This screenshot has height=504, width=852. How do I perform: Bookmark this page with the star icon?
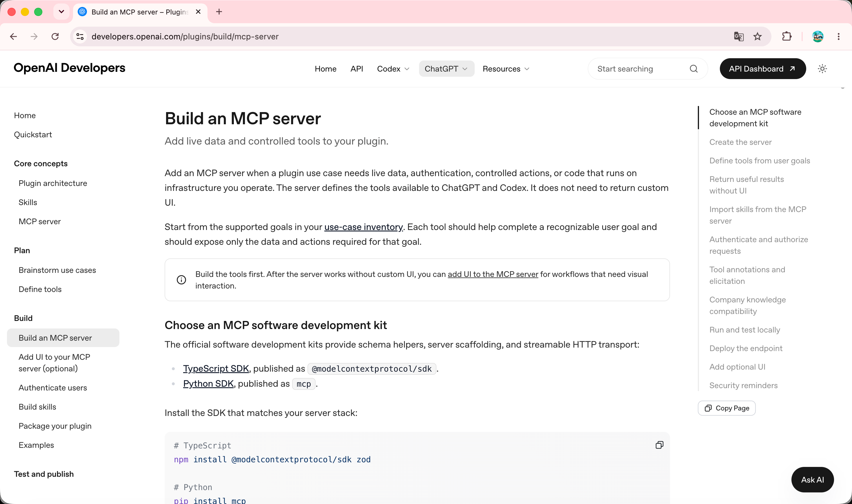757,36
